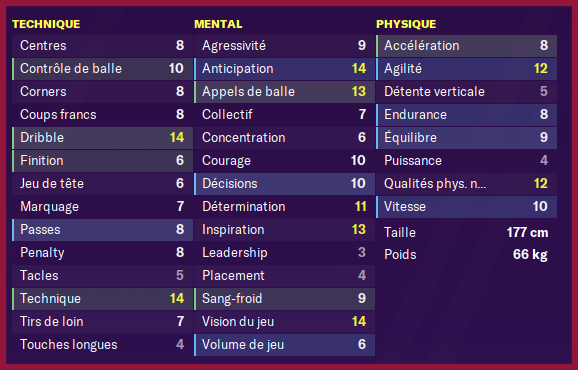The width and height of the screenshot is (578, 370).
Task: Select the Dribble attribute row
Action: [x=102, y=138]
